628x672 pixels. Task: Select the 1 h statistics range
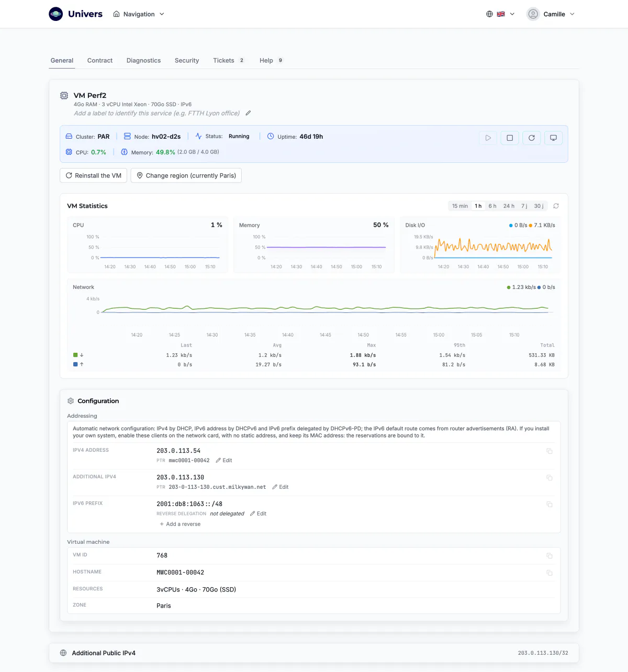coord(478,206)
